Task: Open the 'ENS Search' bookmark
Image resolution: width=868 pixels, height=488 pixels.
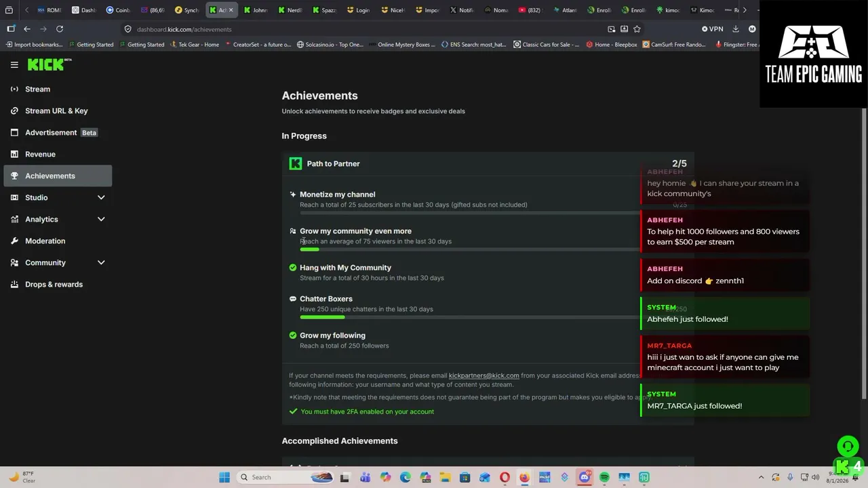Action: click(x=473, y=45)
